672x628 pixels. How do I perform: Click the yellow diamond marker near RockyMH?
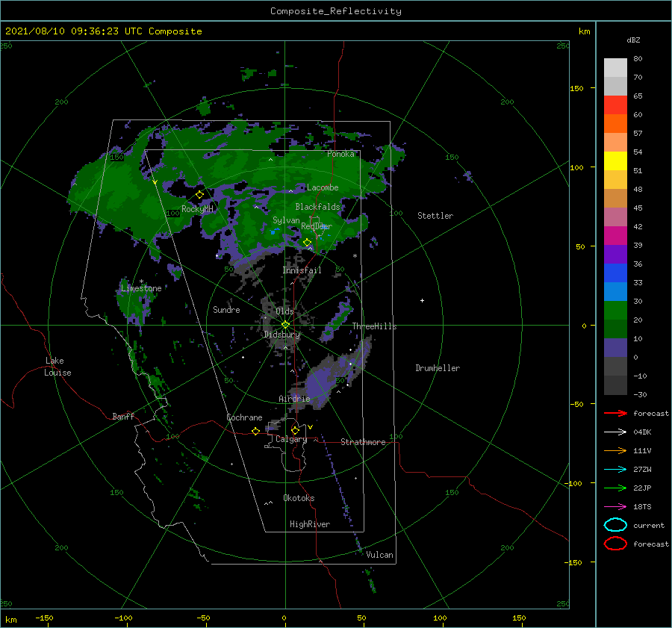click(199, 195)
